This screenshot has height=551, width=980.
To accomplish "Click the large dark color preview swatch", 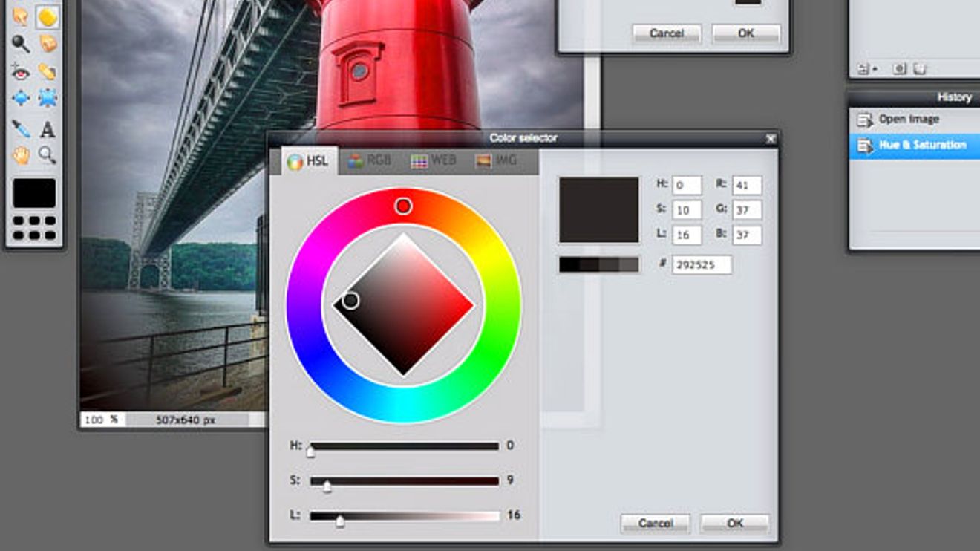I will pos(599,209).
